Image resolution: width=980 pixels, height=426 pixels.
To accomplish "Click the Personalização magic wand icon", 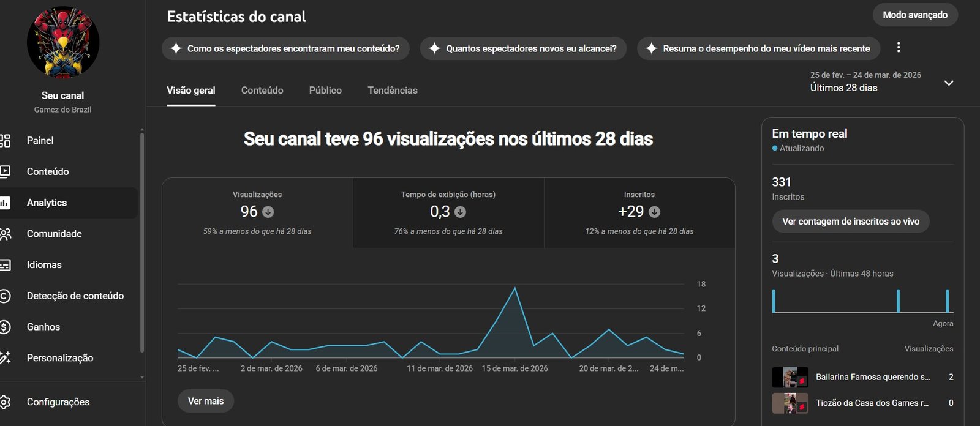I will (5, 358).
